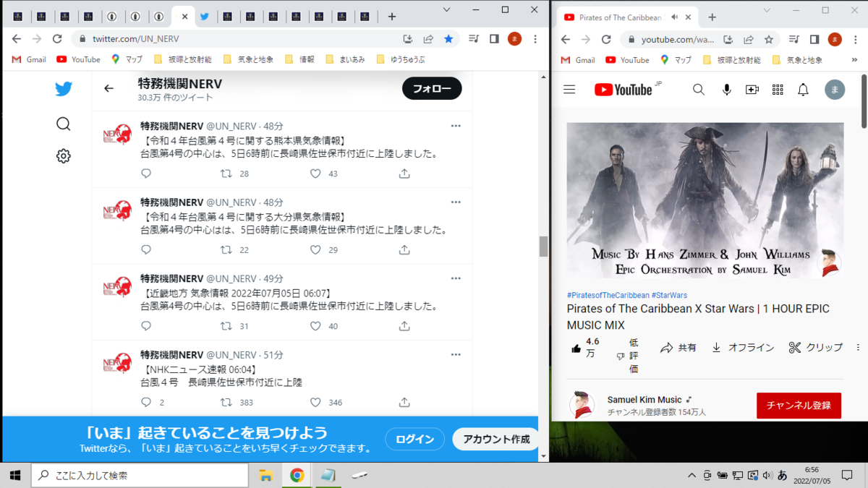
Task: Open new tab in Twitter Chrome window
Action: 392,17
